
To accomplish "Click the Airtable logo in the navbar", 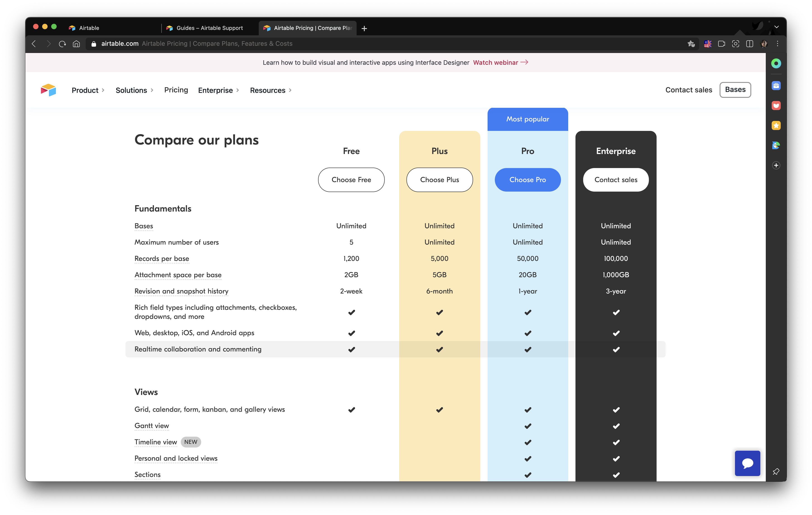I will 48,90.
